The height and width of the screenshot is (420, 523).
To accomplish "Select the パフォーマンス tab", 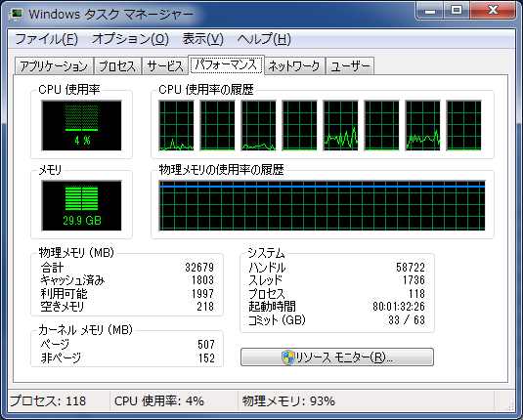I will 226,65.
